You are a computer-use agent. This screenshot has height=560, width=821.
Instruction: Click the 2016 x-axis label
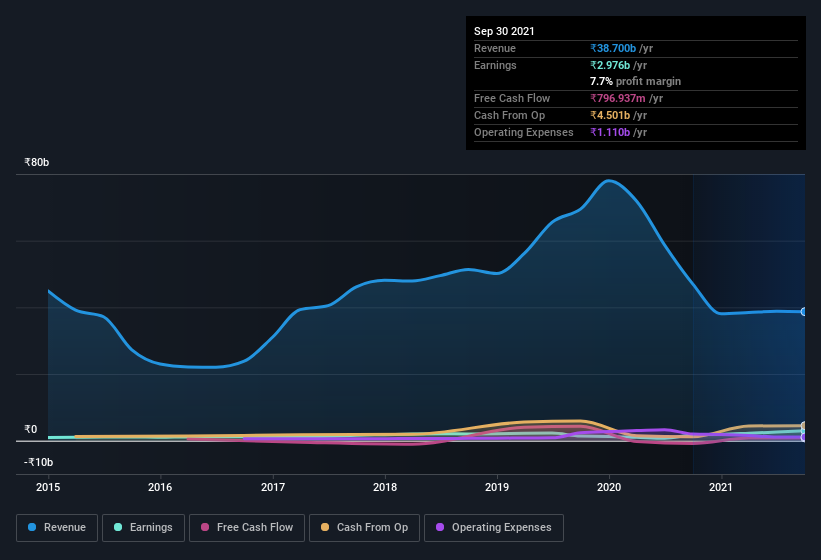coord(160,487)
